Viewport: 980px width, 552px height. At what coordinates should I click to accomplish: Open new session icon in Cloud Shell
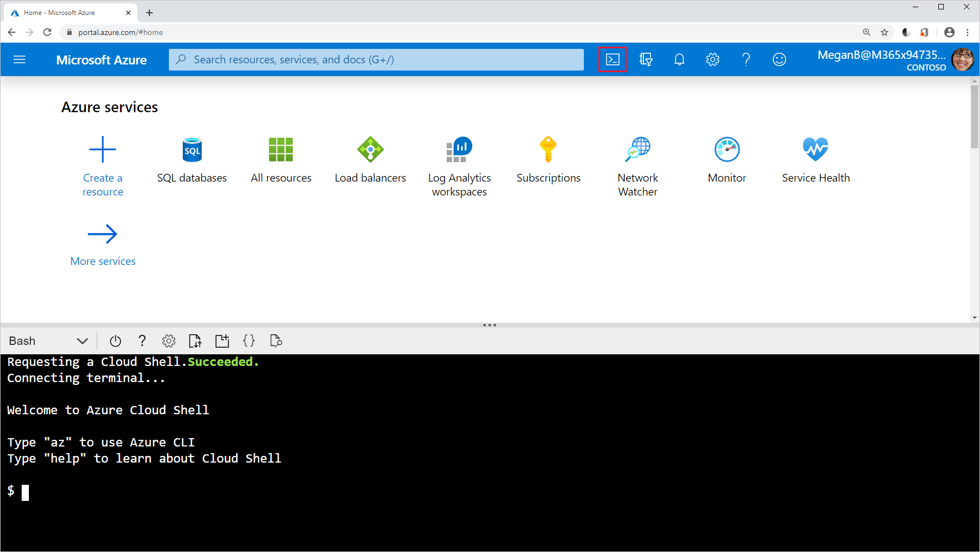222,341
